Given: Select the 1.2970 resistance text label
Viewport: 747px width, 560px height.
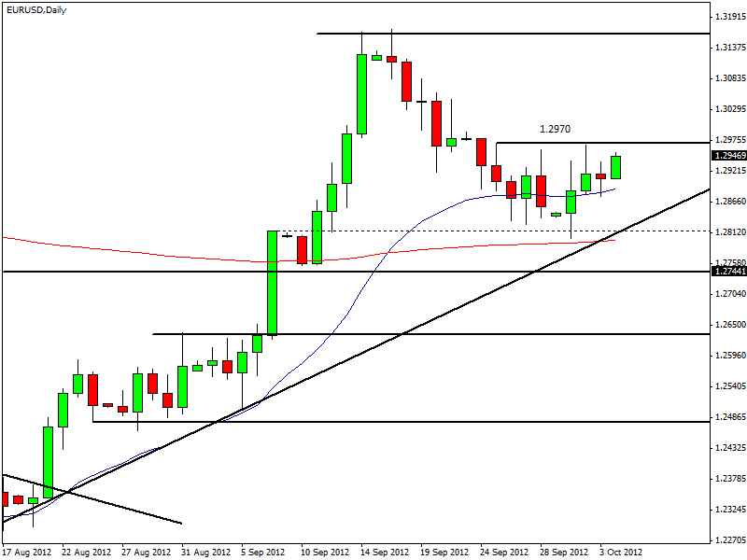Looking at the screenshot, I should [x=555, y=129].
